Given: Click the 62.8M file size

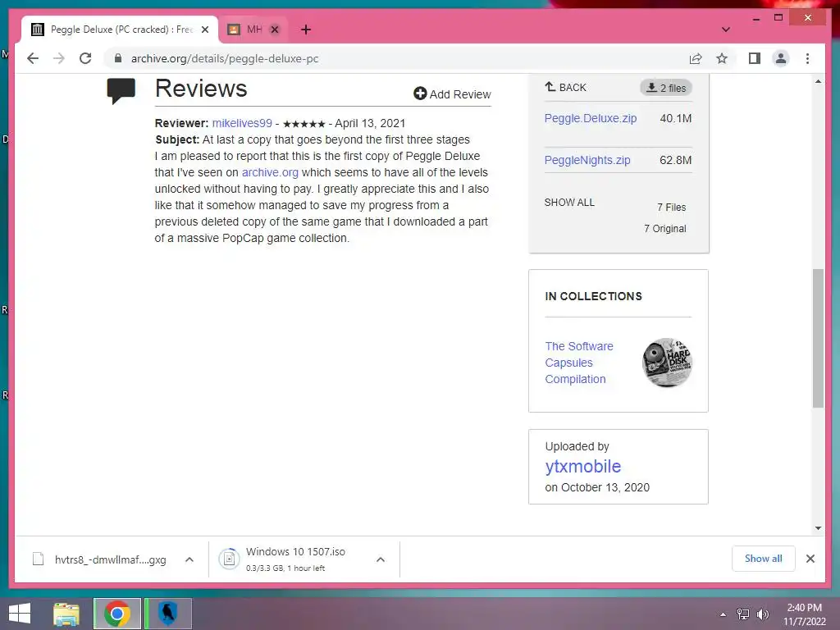Looking at the screenshot, I should (x=676, y=160).
